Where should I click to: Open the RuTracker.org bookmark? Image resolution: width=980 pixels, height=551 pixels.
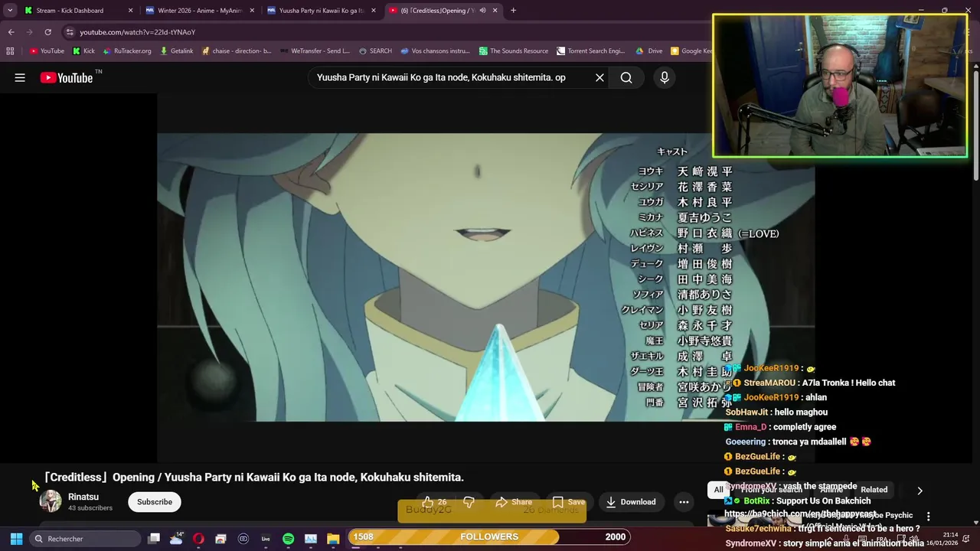coord(127,51)
